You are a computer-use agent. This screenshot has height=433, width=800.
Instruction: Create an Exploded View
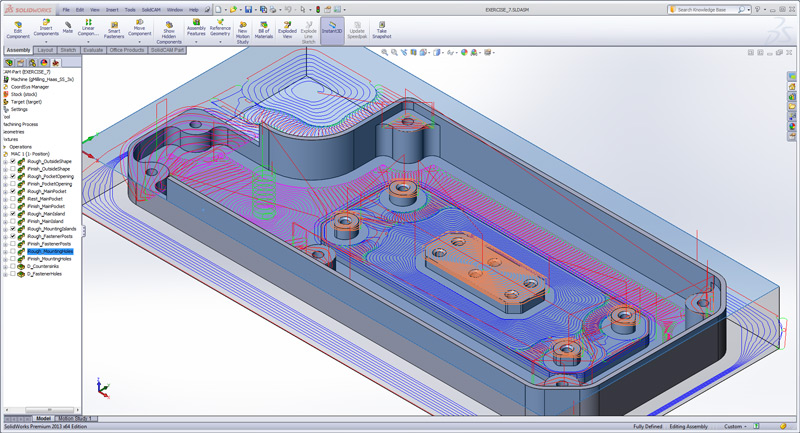[x=286, y=27]
